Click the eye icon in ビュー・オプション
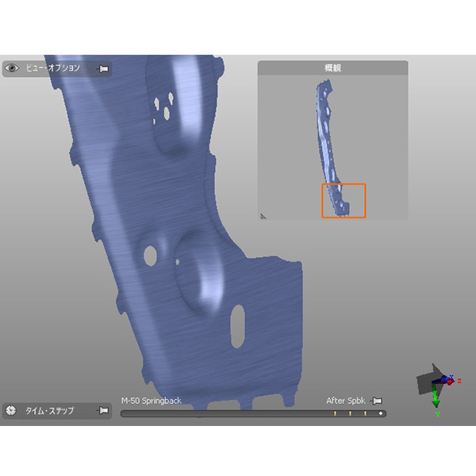476x476 pixels. coord(12,68)
